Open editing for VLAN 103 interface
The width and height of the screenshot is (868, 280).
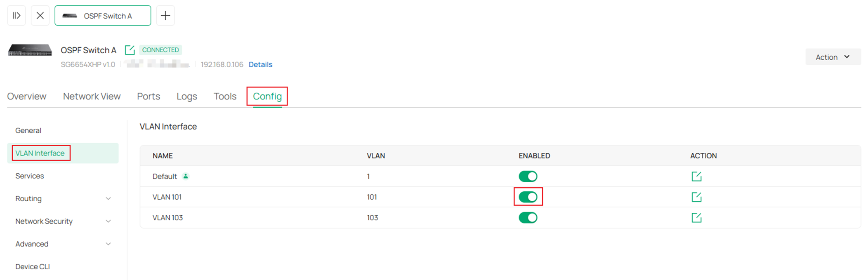point(696,217)
